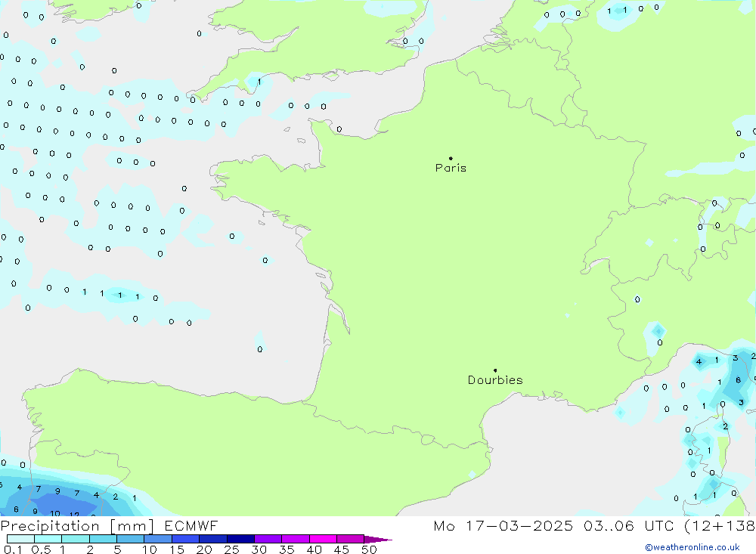Click the 10 mm value over northwest Spain

coord(55,513)
